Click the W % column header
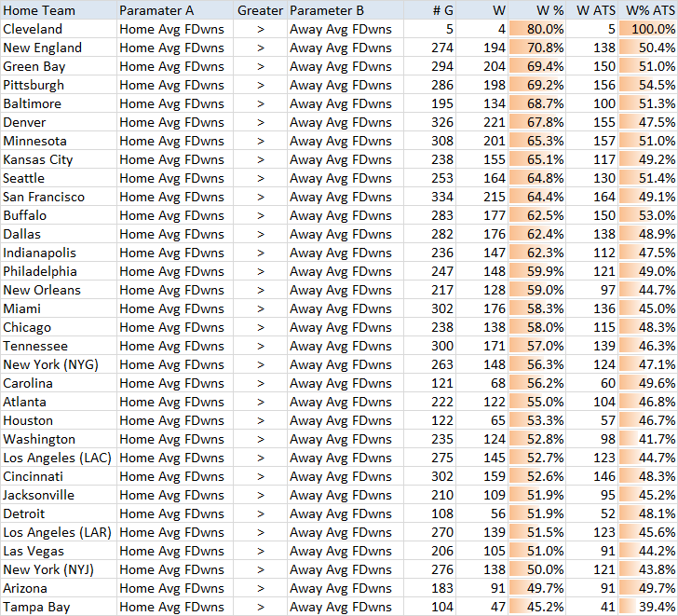Image resolution: width=678 pixels, height=616 pixels. click(x=537, y=10)
